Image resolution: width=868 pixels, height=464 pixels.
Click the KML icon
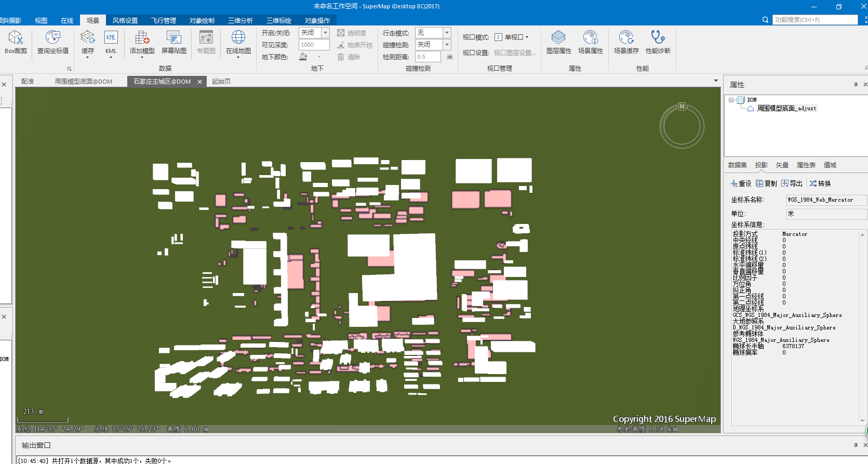coord(111,38)
